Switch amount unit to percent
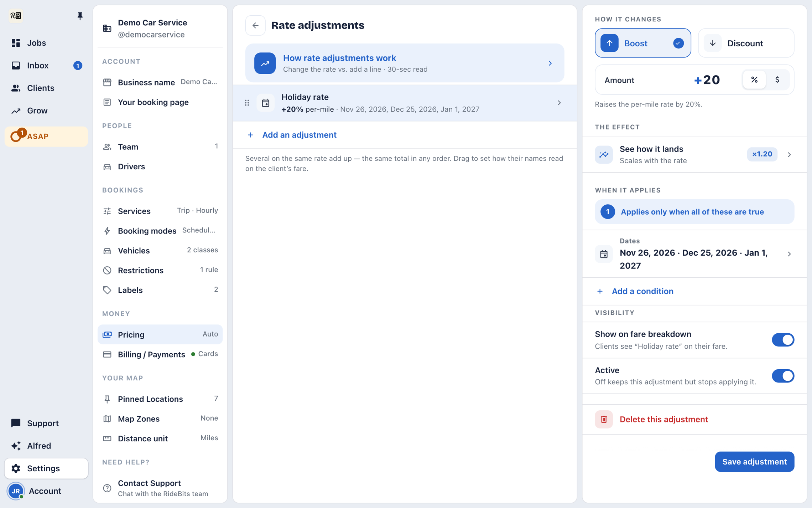The width and height of the screenshot is (812, 508). (x=754, y=80)
